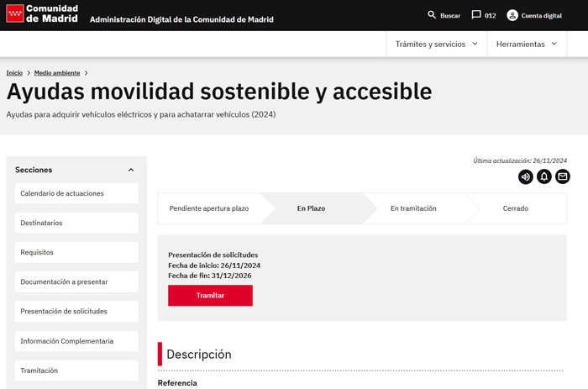Select the Cerrado step
588x389 pixels.
tap(516, 208)
